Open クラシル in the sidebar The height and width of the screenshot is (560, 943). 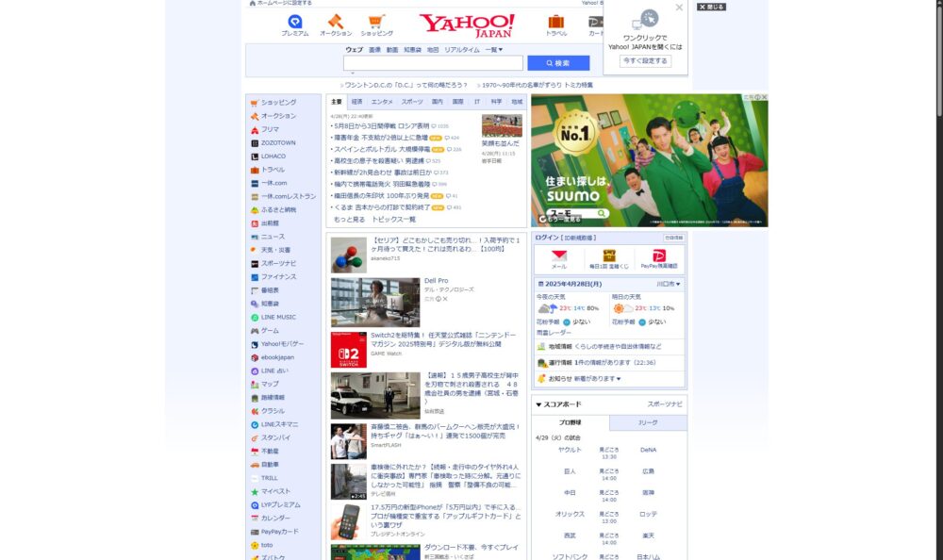(273, 411)
